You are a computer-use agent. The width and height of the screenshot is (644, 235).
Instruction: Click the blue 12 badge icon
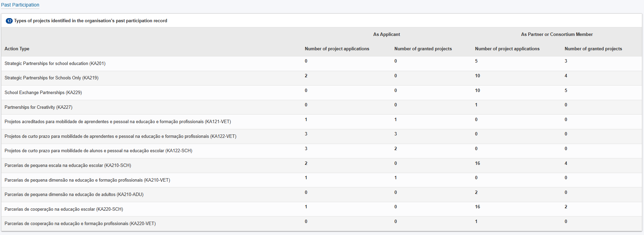(9, 21)
